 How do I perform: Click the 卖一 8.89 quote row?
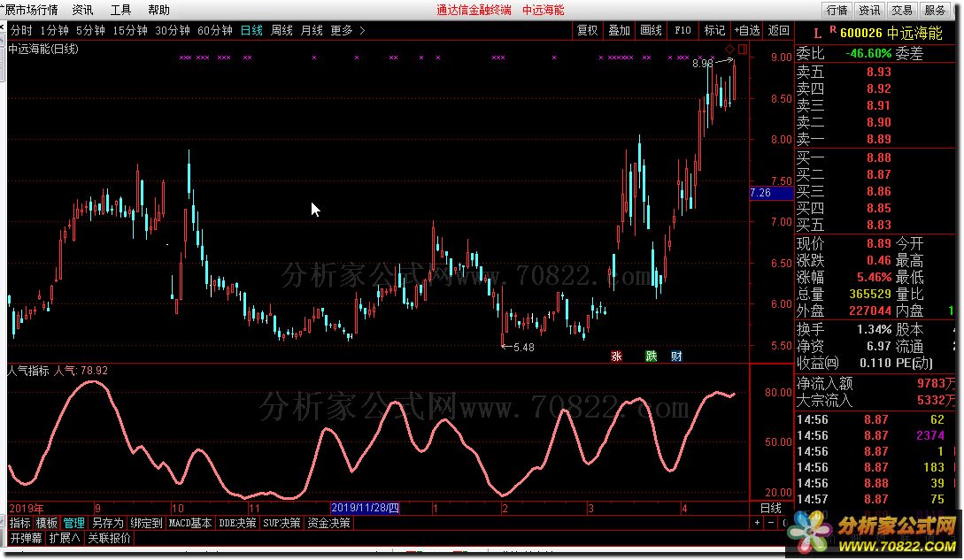(x=875, y=140)
